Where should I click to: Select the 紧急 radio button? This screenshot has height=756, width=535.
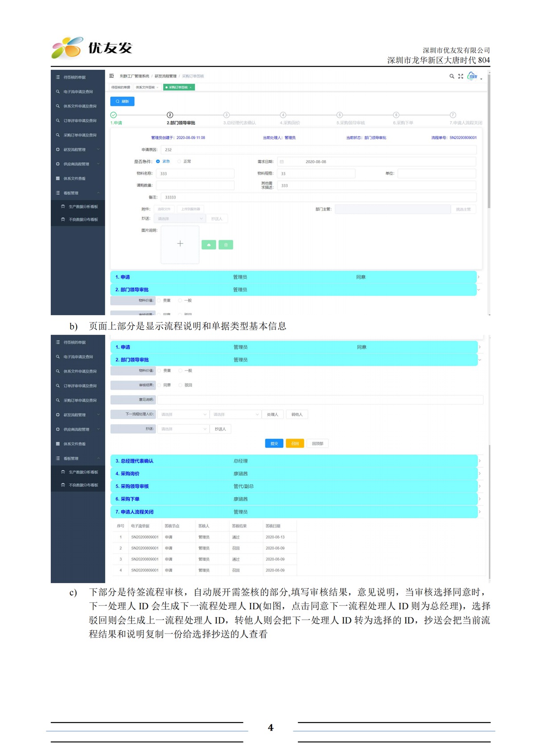(158, 162)
